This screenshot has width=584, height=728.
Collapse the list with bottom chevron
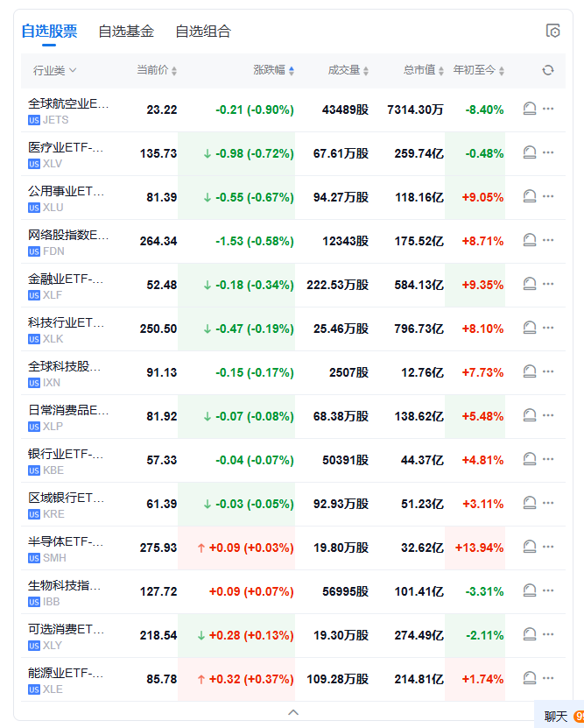293,712
